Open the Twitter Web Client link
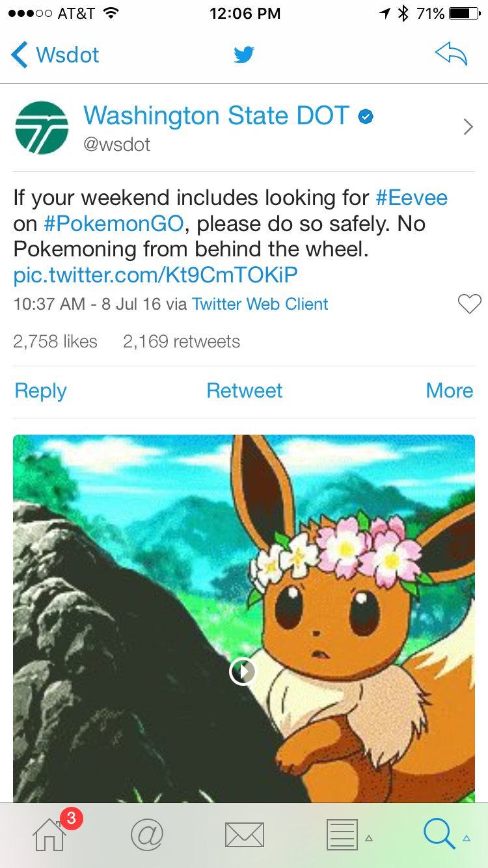This screenshot has height=868, width=488. (260, 304)
